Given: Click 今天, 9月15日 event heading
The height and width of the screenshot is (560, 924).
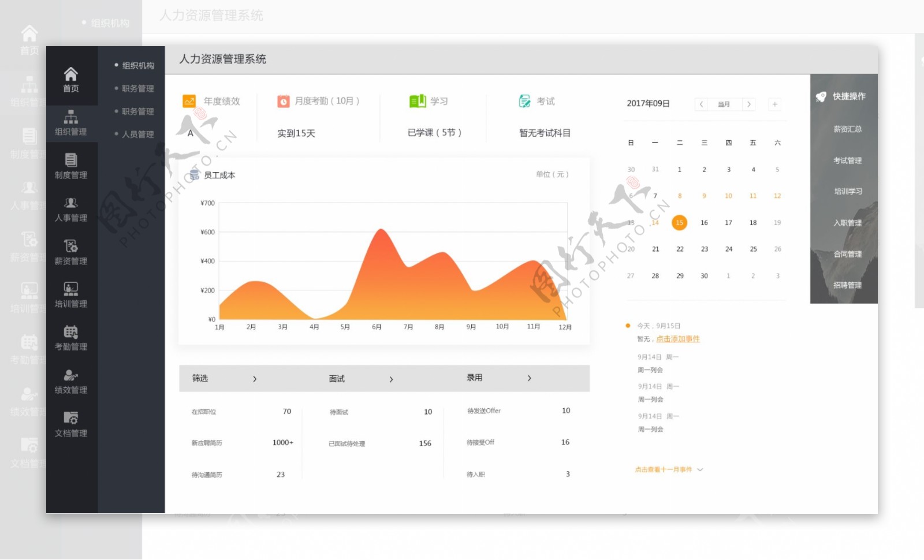Looking at the screenshot, I should pyautogui.click(x=659, y=326).
